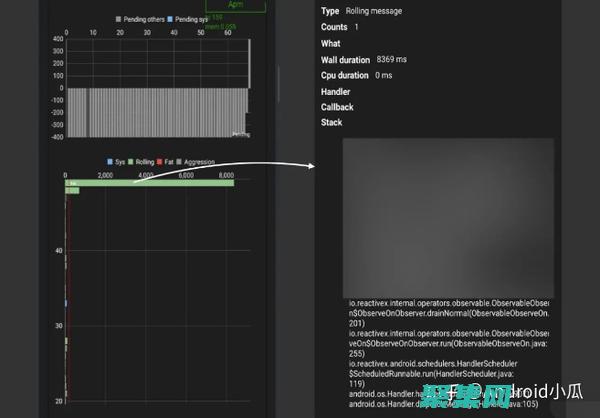Toggle the Pending others legend swatch
600x418 pixels.
coord(118,19)
